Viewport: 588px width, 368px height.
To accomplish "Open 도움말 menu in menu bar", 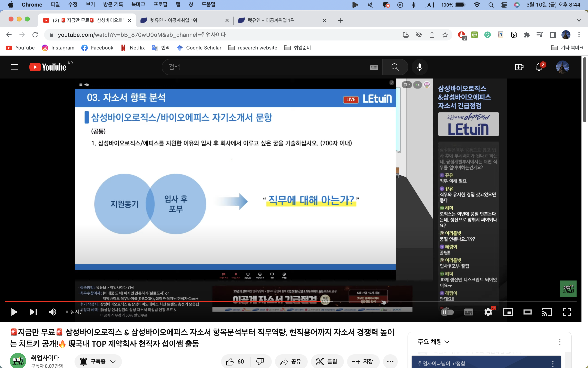I will point(208,5).
